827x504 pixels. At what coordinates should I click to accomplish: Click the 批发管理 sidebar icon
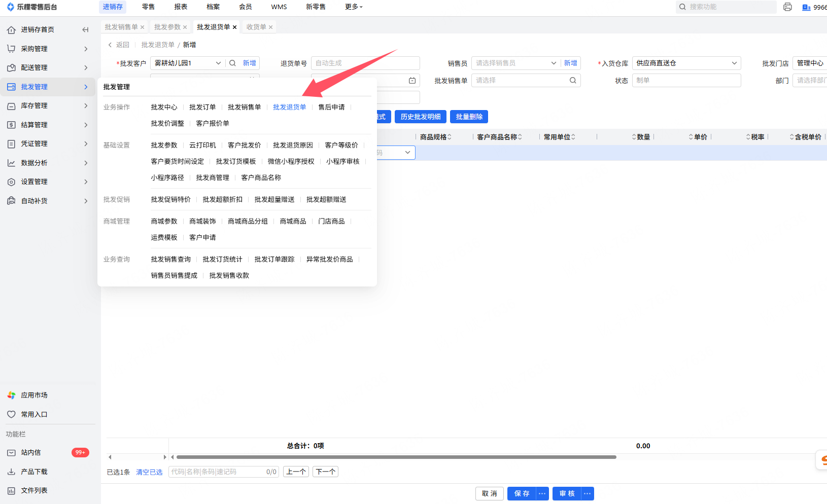11,87
